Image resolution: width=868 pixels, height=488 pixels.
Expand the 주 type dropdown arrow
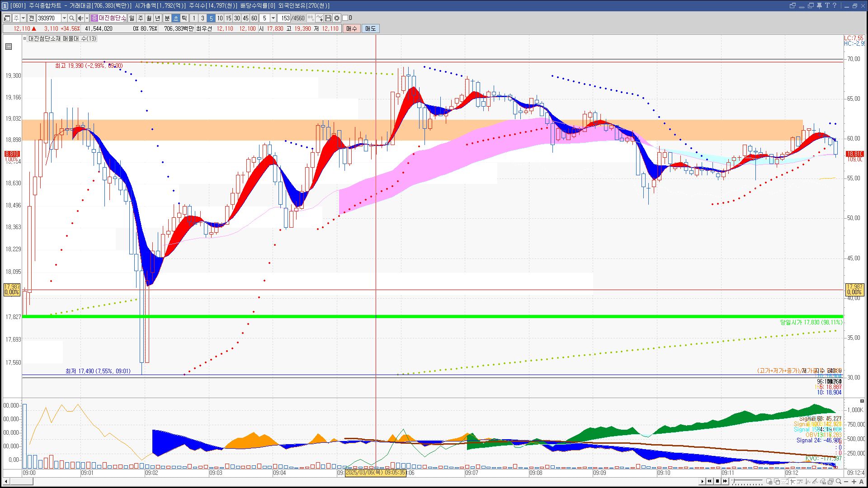click(23, 18)
